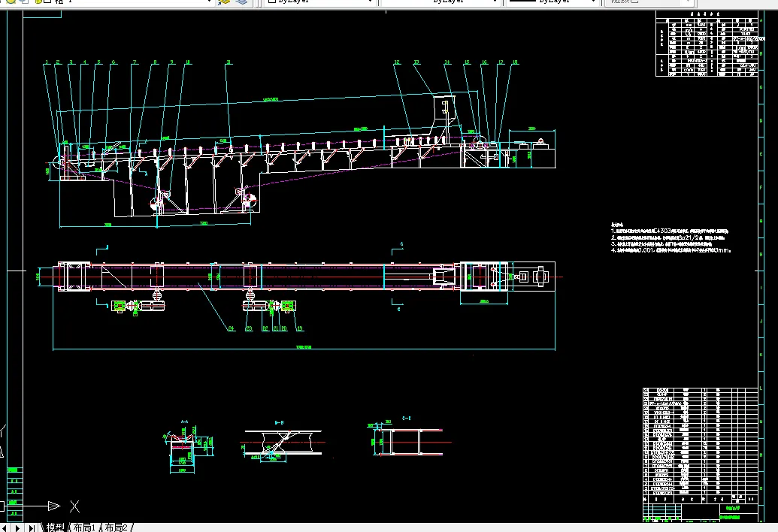Switch to the 模型 model tab
The image size is (778, 532).
(55, 527)
